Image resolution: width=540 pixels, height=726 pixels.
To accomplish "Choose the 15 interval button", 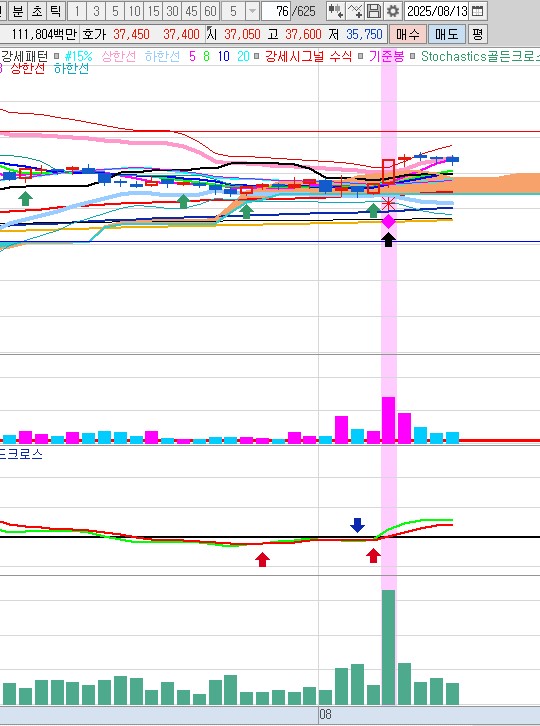I will tap(153, 11).
